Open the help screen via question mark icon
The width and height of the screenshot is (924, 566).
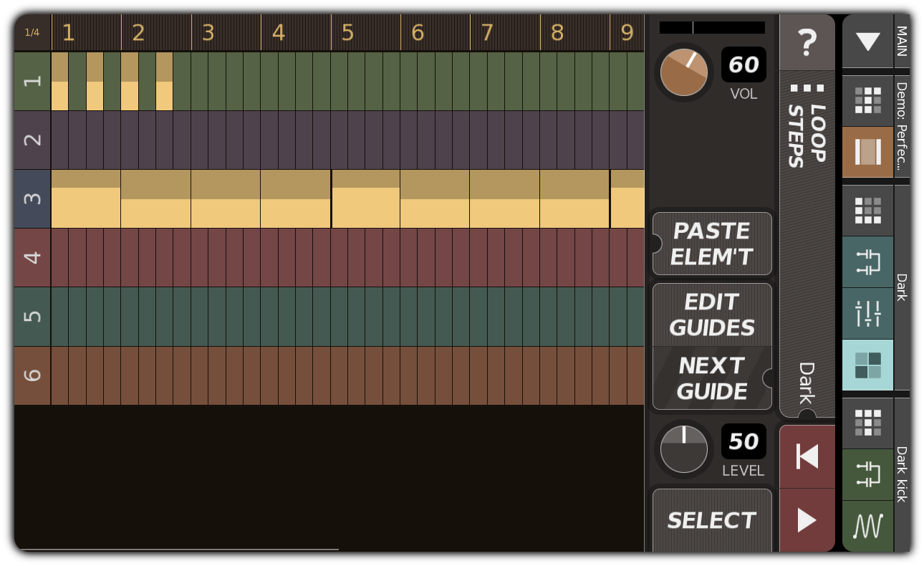(x=807, y=42)
